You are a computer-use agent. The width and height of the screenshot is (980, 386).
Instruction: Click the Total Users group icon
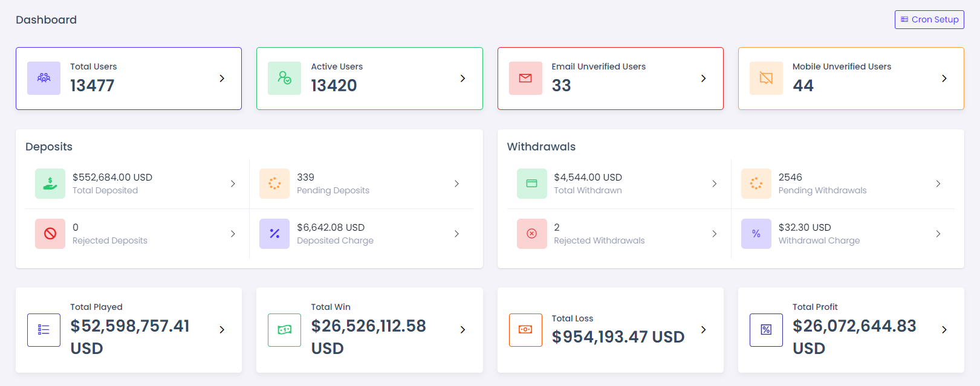click(44, 79)
